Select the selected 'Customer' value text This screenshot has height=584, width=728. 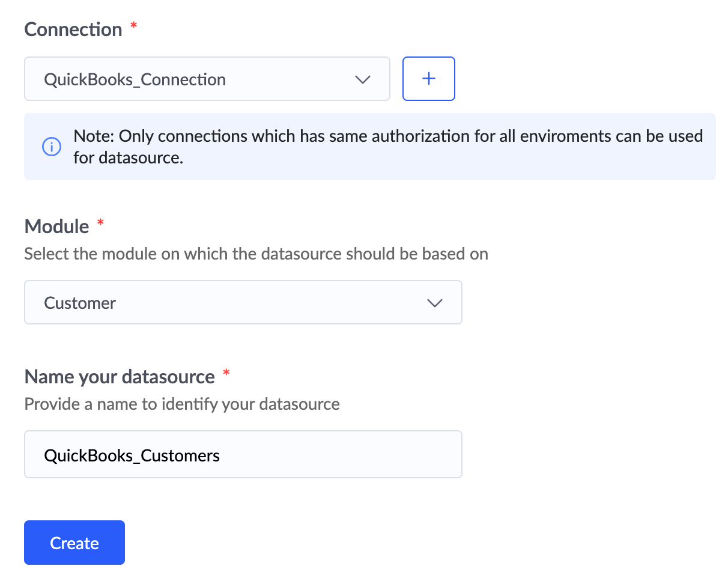pyautogui.click(x=80, y=303)
